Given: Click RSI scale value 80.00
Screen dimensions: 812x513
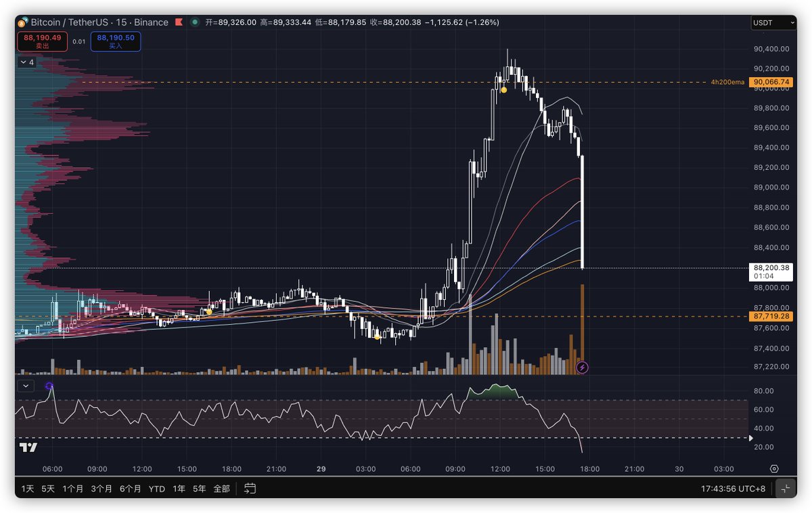Looking at the screenshot, I should (x=764, y=391).
